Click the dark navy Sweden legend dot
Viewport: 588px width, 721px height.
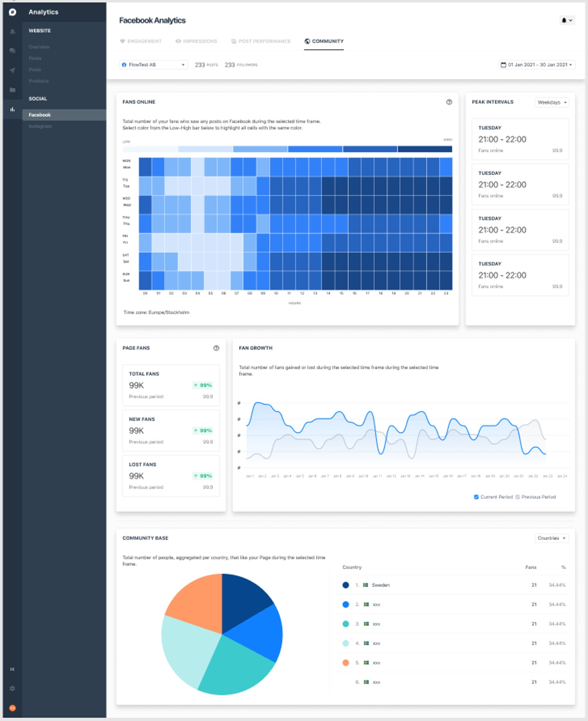point(346,585)
